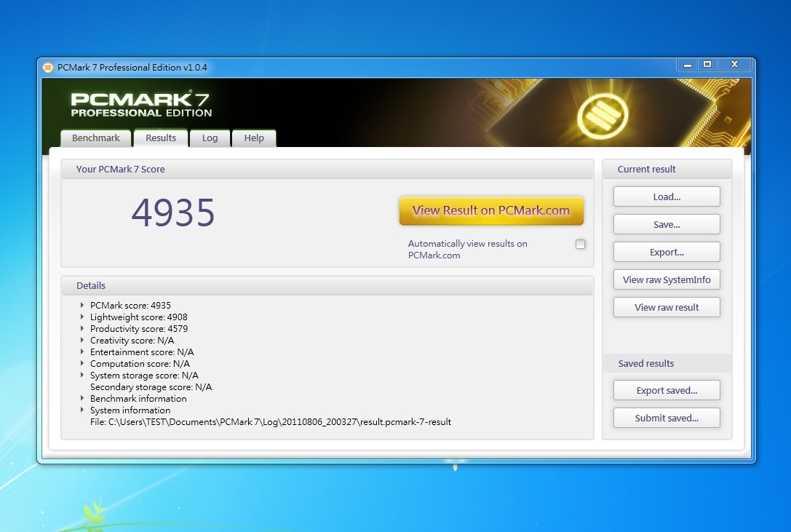Enable automatically view results on PCMark.com checkbox
The width and height of the screenshot is (791, 532).
580,245
